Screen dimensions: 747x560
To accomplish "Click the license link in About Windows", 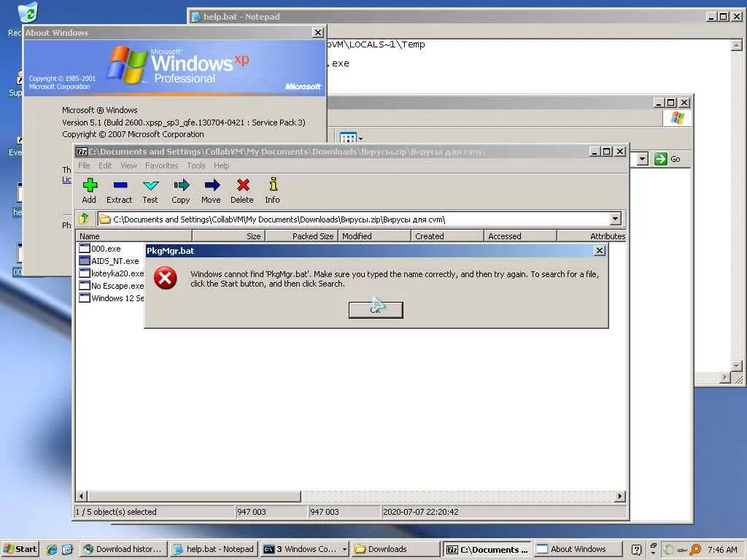I will point(66,179).
